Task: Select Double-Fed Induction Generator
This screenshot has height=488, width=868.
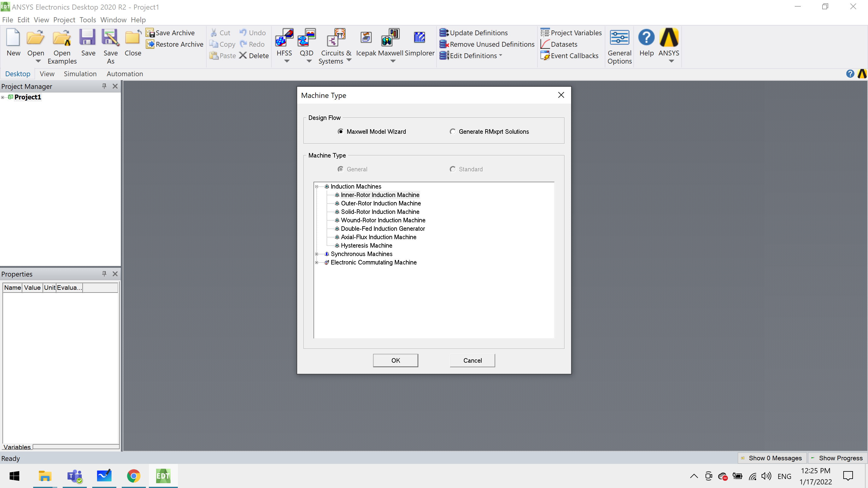Action: pos(383,229)
